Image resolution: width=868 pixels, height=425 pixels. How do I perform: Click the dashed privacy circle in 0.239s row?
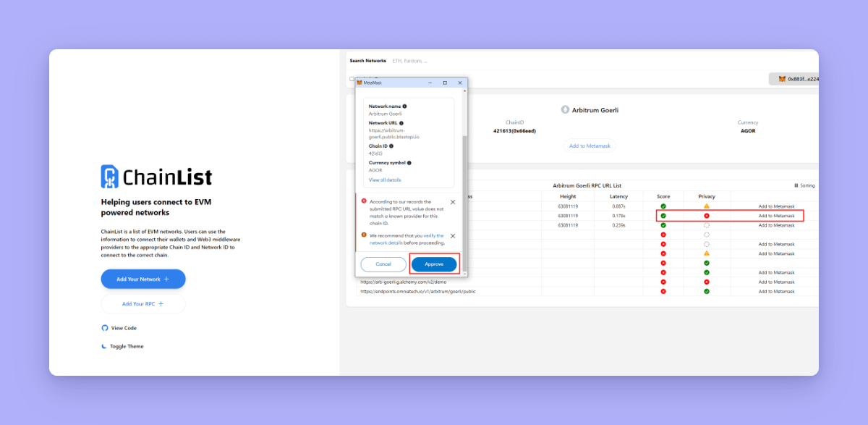click(x=707, y=225)
